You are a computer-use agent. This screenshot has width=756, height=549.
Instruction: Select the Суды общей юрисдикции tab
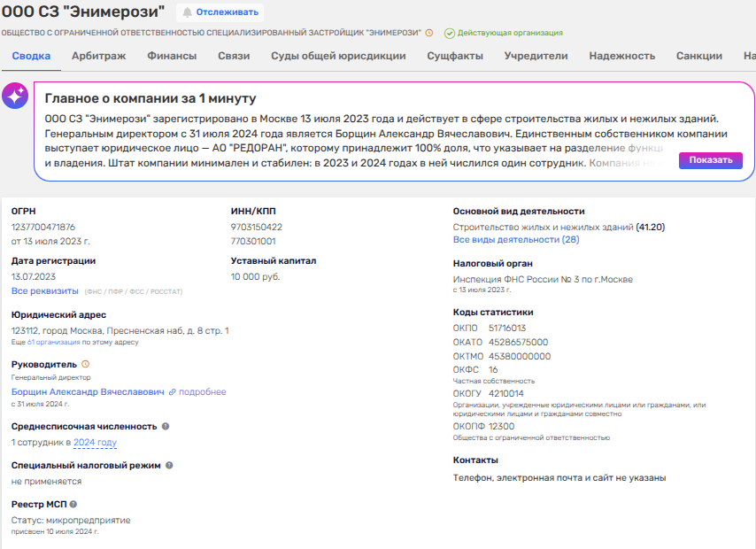[x=338, y=56]
